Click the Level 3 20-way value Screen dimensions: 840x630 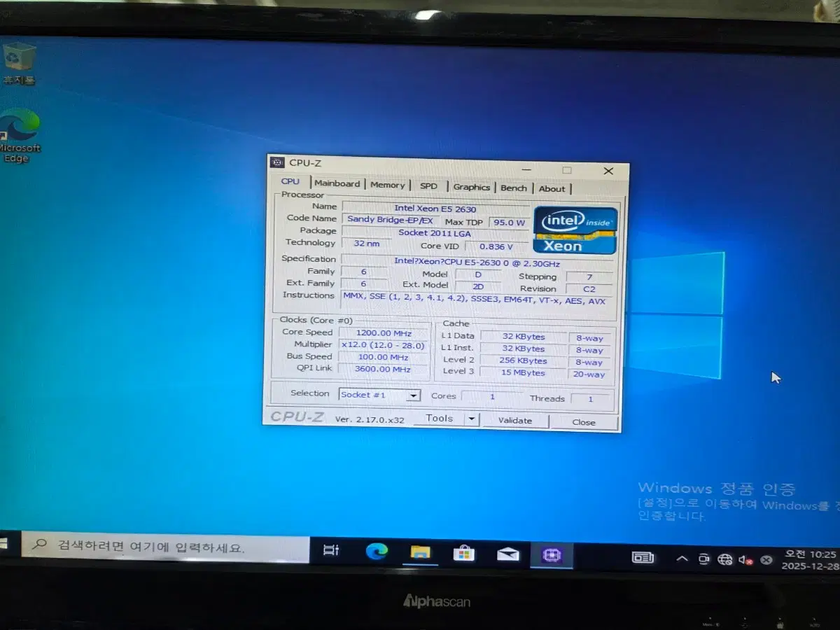coord(589,374)
